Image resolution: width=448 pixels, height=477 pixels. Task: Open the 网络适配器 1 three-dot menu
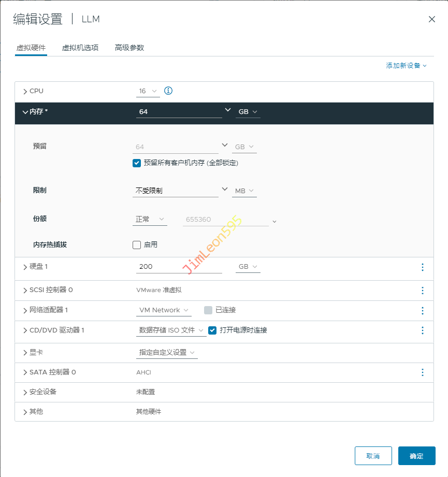[x=423, y=311]
